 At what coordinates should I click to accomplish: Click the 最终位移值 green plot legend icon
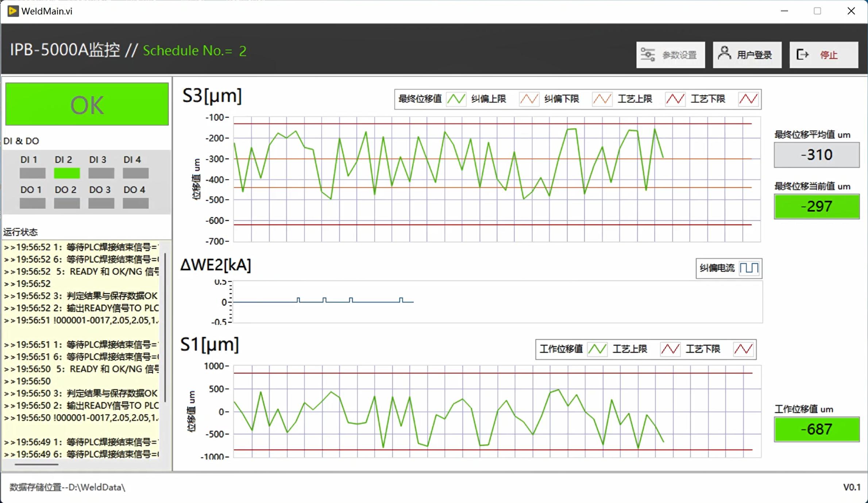tap(456, 99)
